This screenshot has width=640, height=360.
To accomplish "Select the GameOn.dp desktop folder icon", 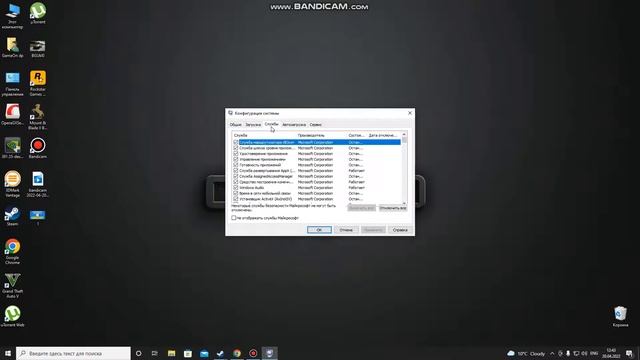I will 12,47.
